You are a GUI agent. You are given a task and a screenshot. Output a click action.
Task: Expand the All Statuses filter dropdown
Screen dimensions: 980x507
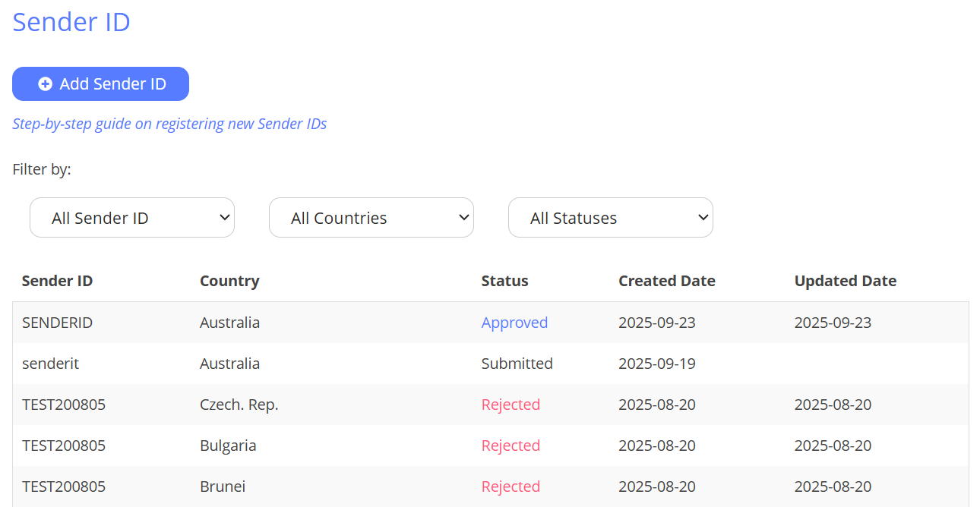point(611,218)
